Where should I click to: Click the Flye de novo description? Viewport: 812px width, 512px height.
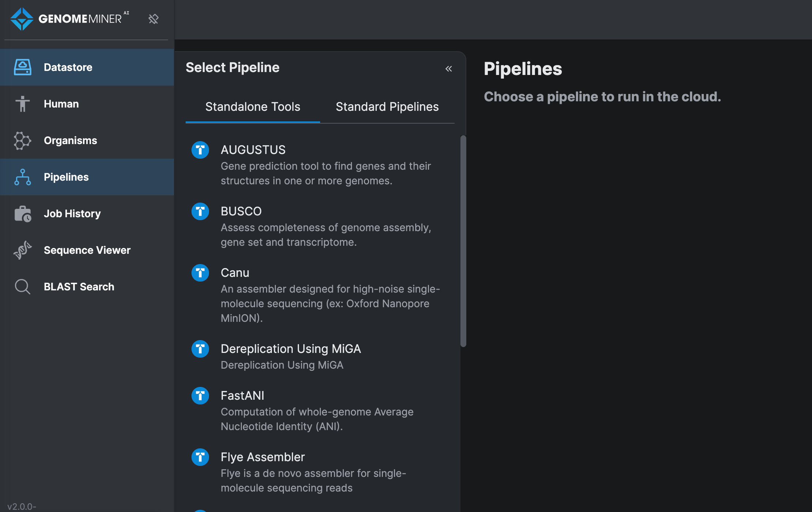(314, 481)
